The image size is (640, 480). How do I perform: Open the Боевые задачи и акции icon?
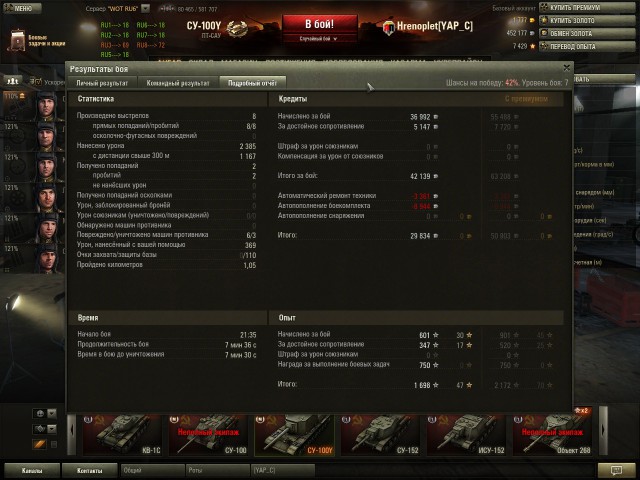pos(17,40)
